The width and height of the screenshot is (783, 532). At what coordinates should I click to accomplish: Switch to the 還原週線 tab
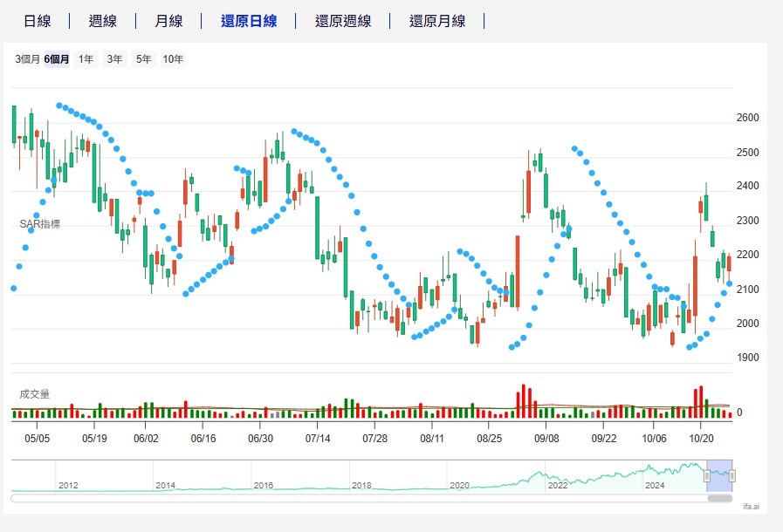[343, 21]
